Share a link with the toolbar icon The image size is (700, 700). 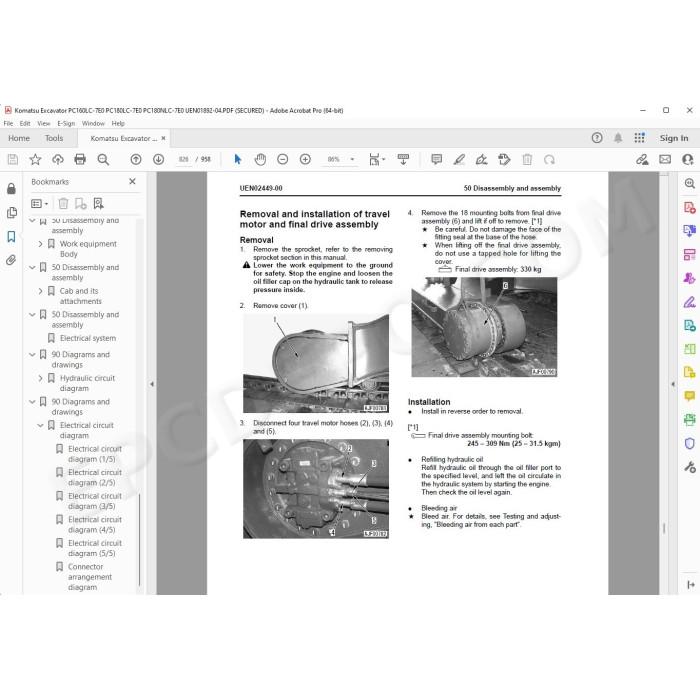[x=642, y=159]
